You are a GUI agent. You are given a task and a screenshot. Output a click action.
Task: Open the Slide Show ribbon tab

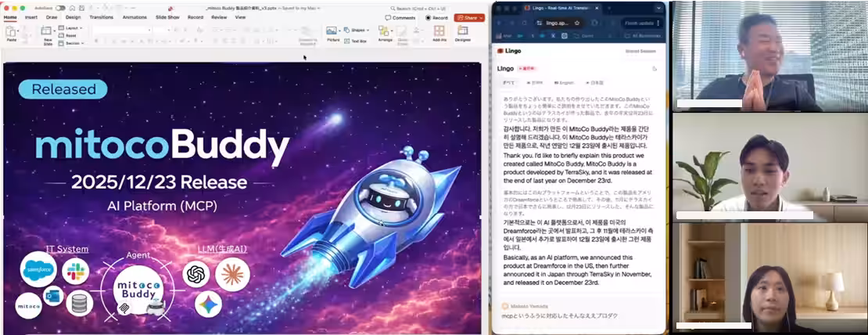[167, 17]
